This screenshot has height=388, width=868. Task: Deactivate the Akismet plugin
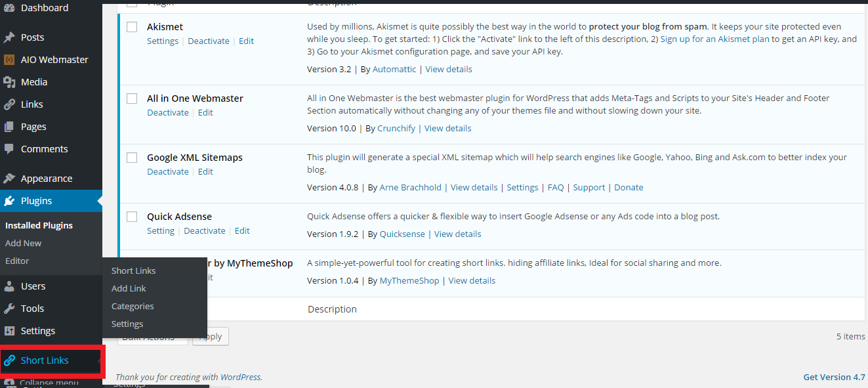[209, 41]
